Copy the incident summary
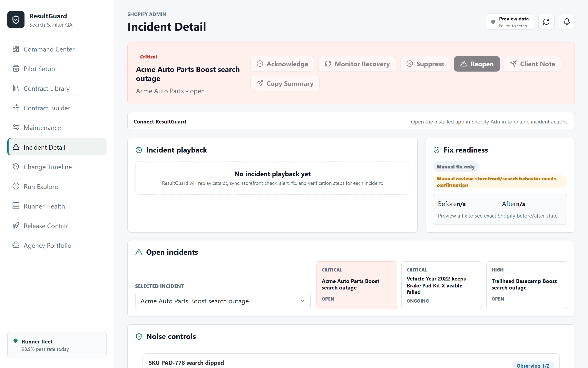Image resolution: width=588 pixels, height=368 pixels. [285, 83]
